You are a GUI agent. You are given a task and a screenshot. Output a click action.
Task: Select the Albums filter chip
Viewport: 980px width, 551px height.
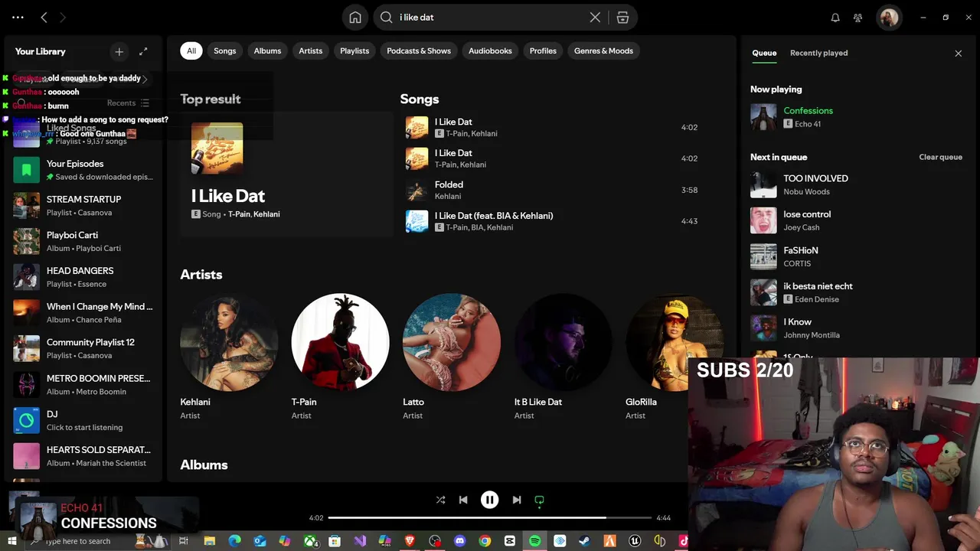[267, 51]
